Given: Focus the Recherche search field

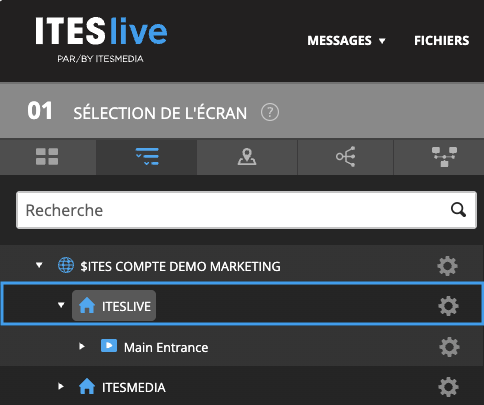Looking at the screenshot, I should coord(246,210).
